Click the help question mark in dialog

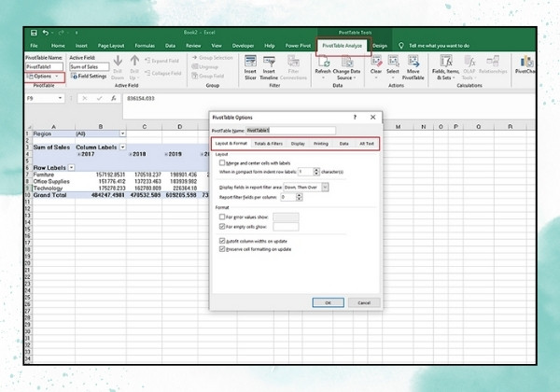coord(355,117)
